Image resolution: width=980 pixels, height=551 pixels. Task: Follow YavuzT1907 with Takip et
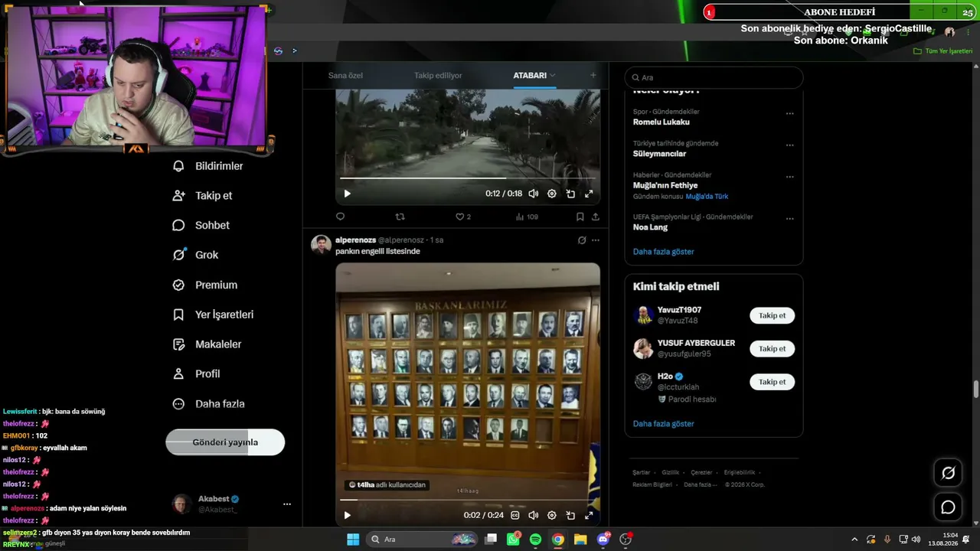point(772,315)
